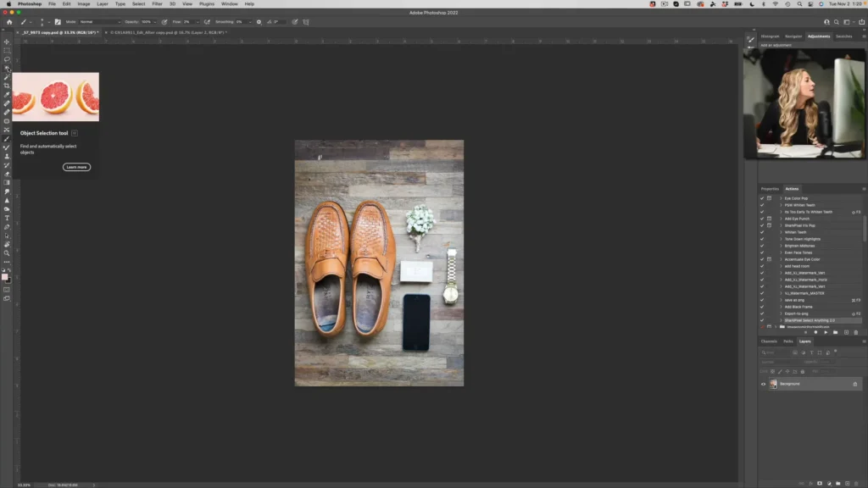Image resolution: width=868 pixels, height=488 pixels.
Task: Switch to the Histogram tab
Action: click(770, 36)
